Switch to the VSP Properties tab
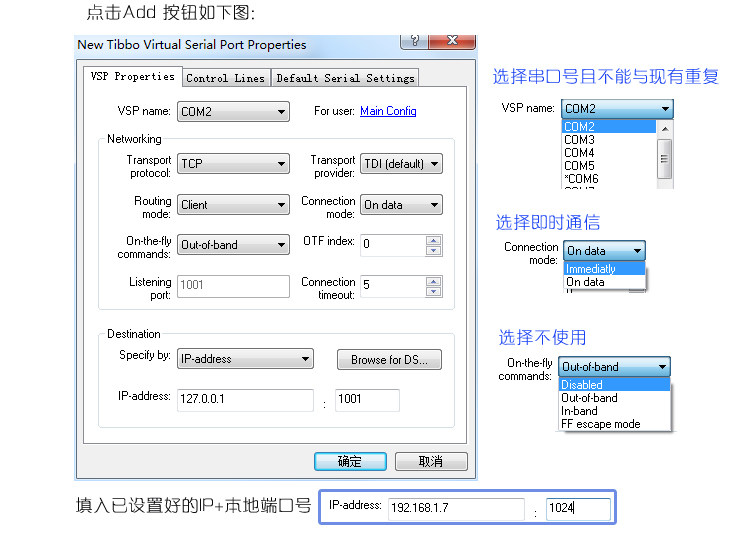The image size is (750, 534). (132, 77)
